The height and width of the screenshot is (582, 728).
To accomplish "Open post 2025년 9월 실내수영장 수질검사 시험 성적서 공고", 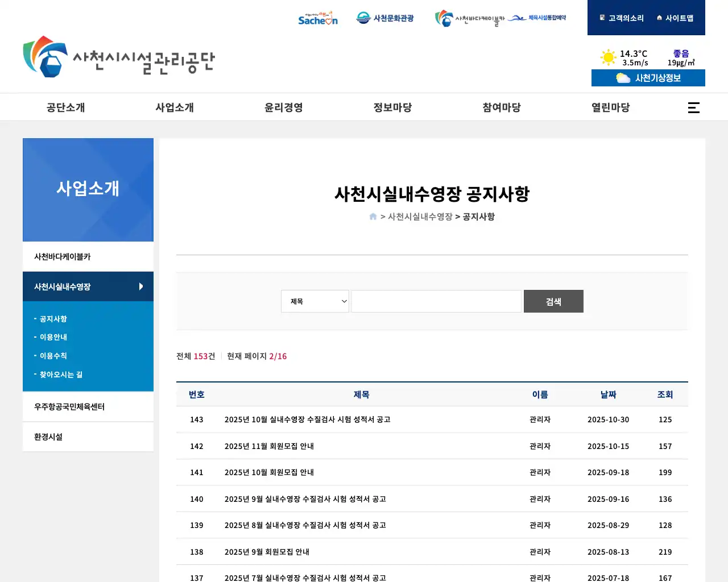I will (x=305, y=499).
